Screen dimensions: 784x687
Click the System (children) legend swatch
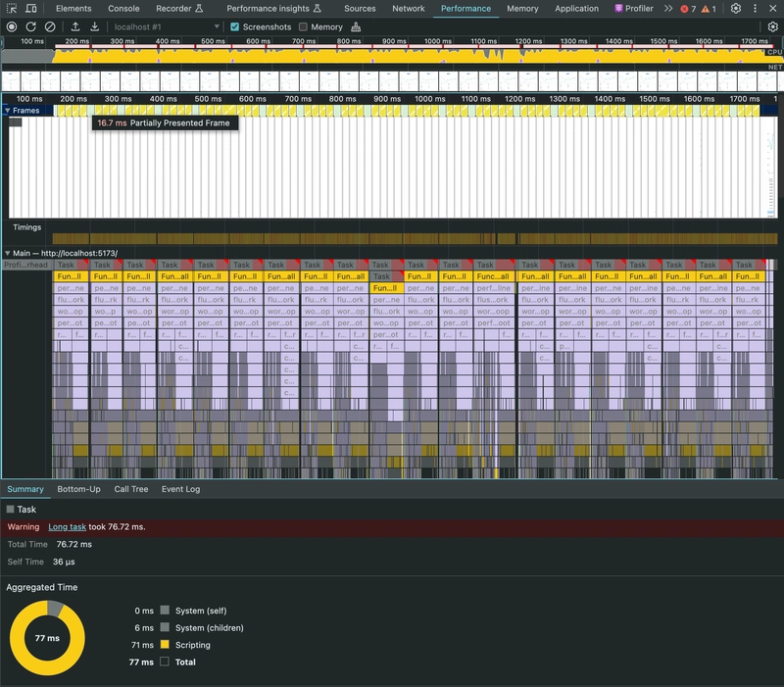[165, 627]
